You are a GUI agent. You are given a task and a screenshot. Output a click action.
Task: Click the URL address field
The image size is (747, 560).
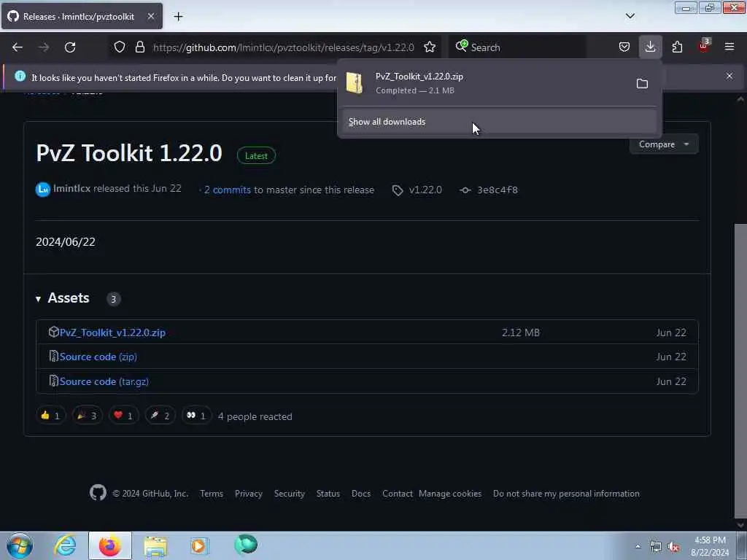284,47
